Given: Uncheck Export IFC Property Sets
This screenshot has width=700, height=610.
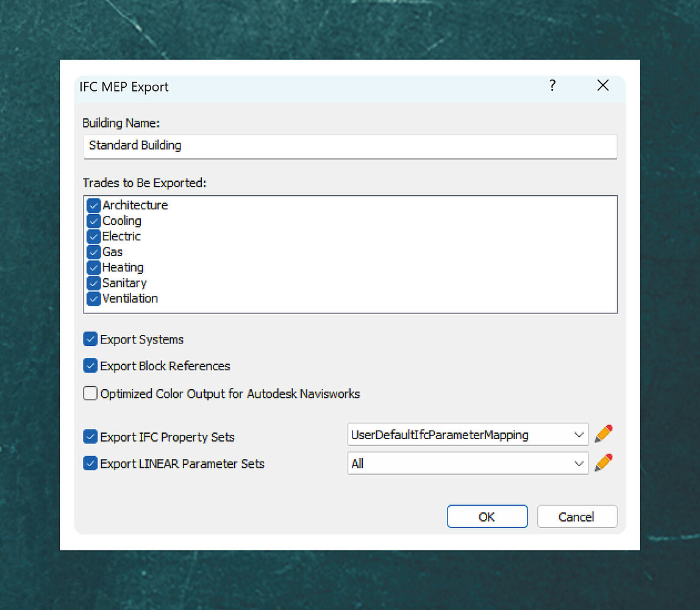Looking at the screenshot, I should click(x=90, y=437).
